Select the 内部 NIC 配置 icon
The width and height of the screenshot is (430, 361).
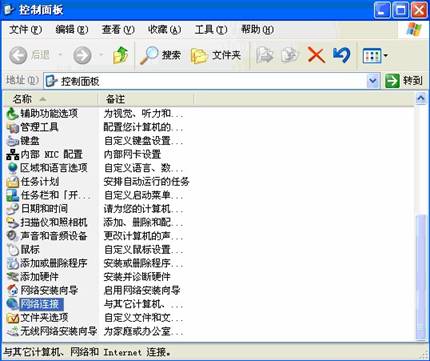[13, 155]
